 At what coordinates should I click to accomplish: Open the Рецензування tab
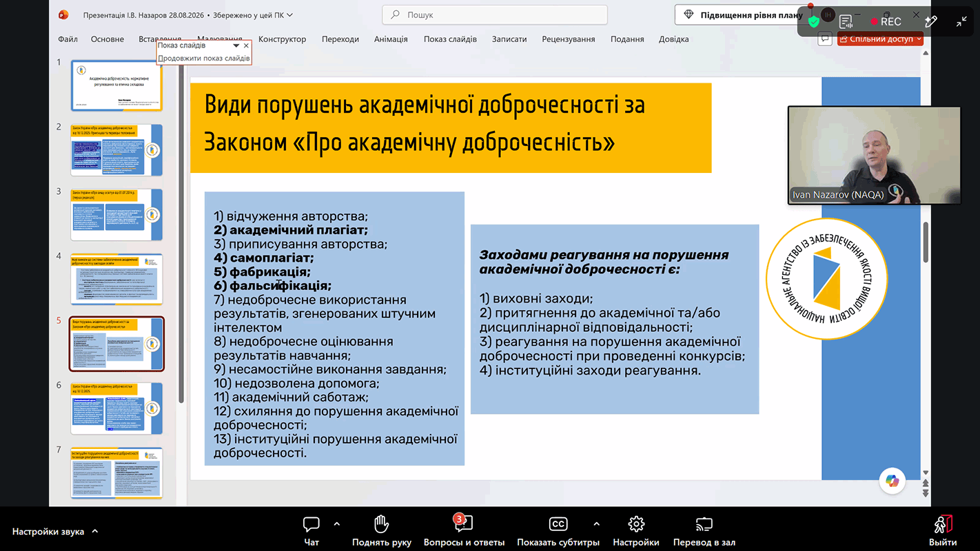569,39
